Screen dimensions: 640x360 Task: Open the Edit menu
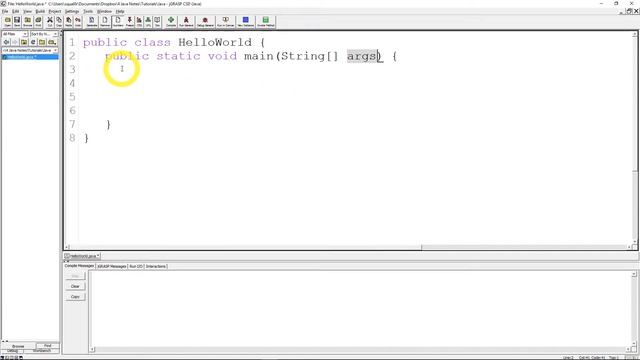16,11
